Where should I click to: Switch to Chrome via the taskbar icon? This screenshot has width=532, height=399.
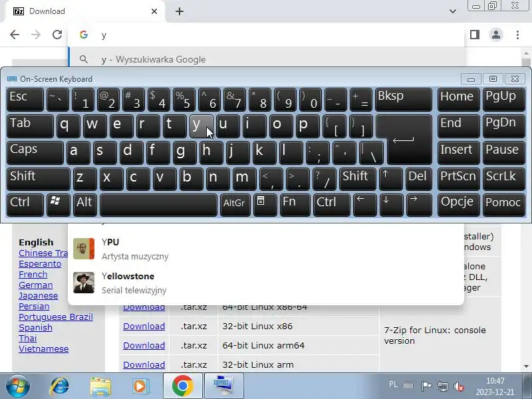tap(182, 386)
